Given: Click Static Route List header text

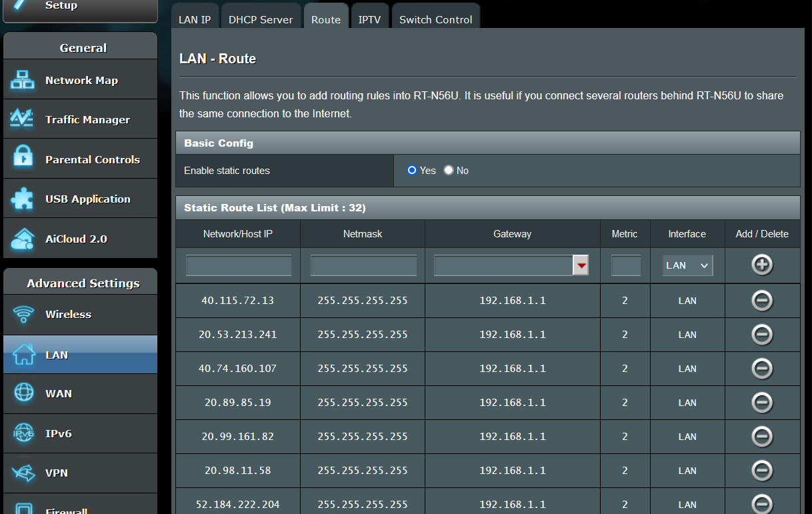Looking at the screenshot, I should pyautogui.click(x=275, y=208).
